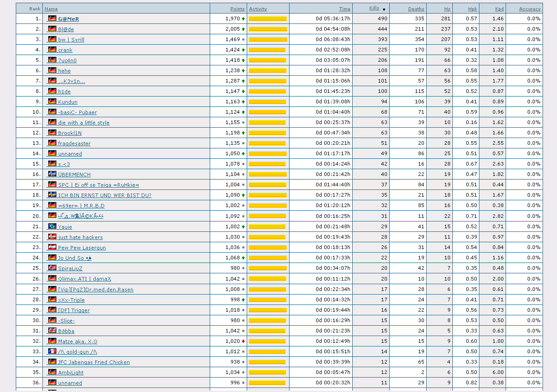Click the Brazilian flag next to Yauie
This screenshot has width=557, height=392.
click(x=52, y=226)
